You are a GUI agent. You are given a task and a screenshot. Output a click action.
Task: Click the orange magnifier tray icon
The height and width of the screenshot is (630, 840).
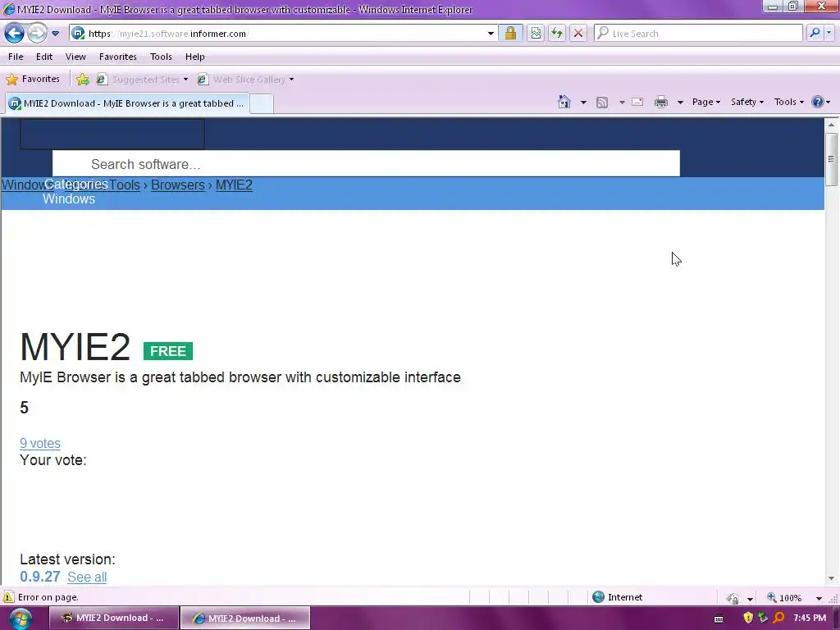[x=778, y=618]
